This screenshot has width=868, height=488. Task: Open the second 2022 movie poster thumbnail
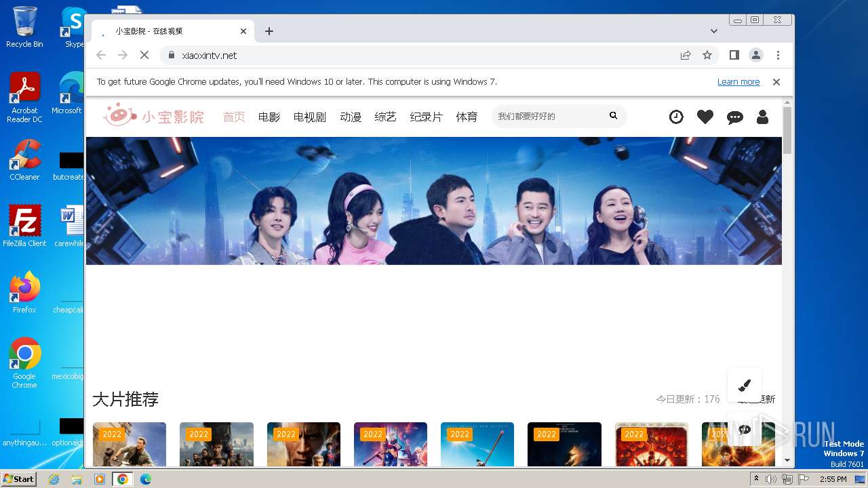pyautogui.click(x=216, y=445)
